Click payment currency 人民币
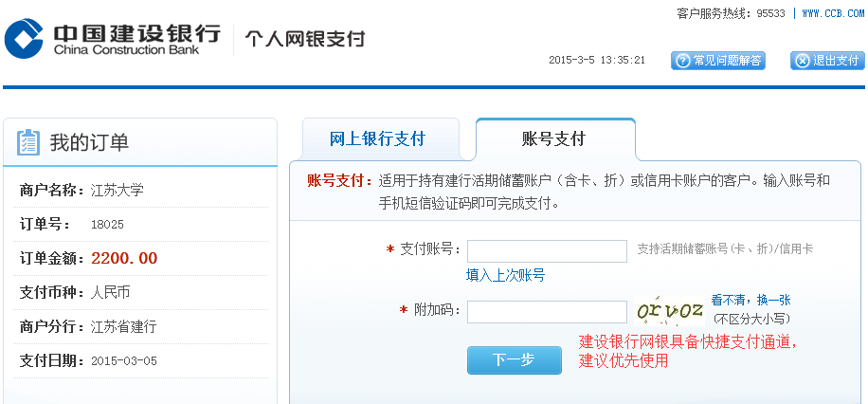This screenshot has width=868, height=404. point(111,292)
